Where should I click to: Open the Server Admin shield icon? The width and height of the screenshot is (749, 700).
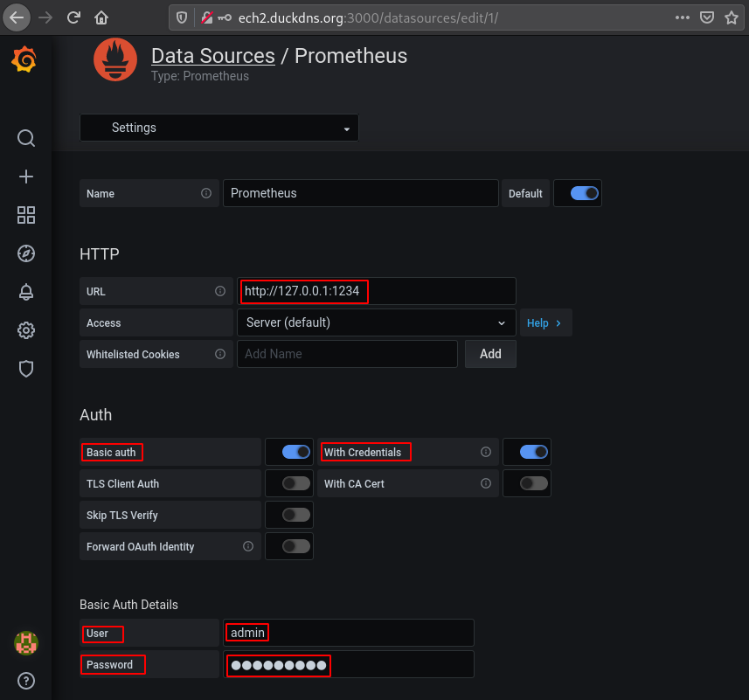pos(26,369)
